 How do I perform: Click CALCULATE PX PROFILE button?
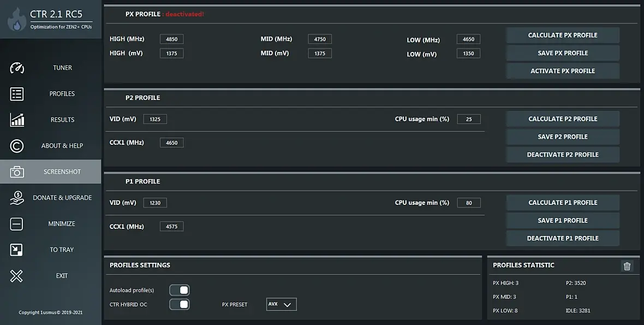(x=563, y=36)
